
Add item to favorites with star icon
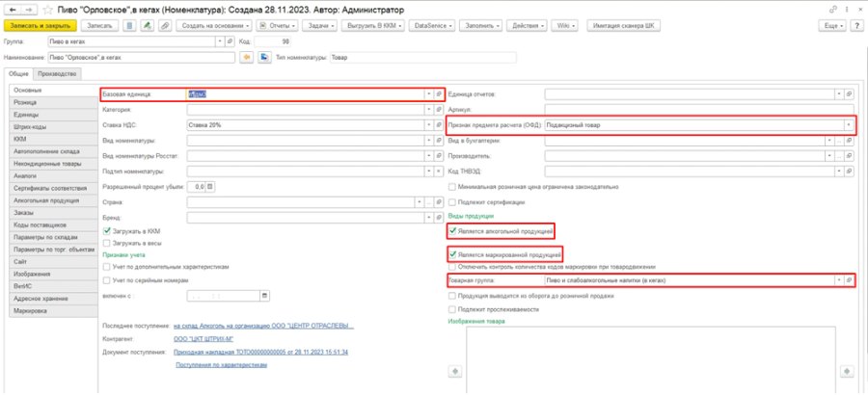[x=48, y=10]
